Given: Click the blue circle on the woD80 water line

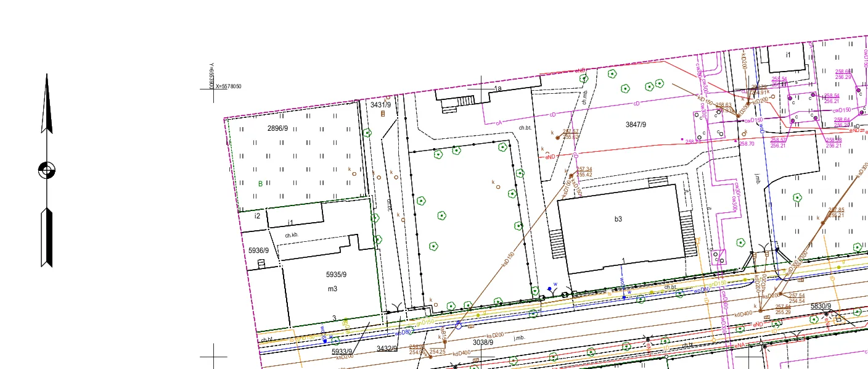Looking at the screenshot, I should tap(459, 325).
